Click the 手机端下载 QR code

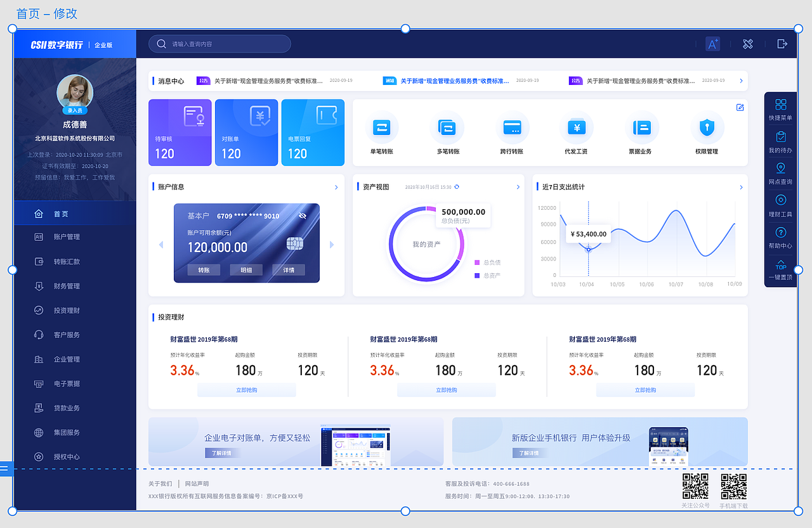coord(734,486)
